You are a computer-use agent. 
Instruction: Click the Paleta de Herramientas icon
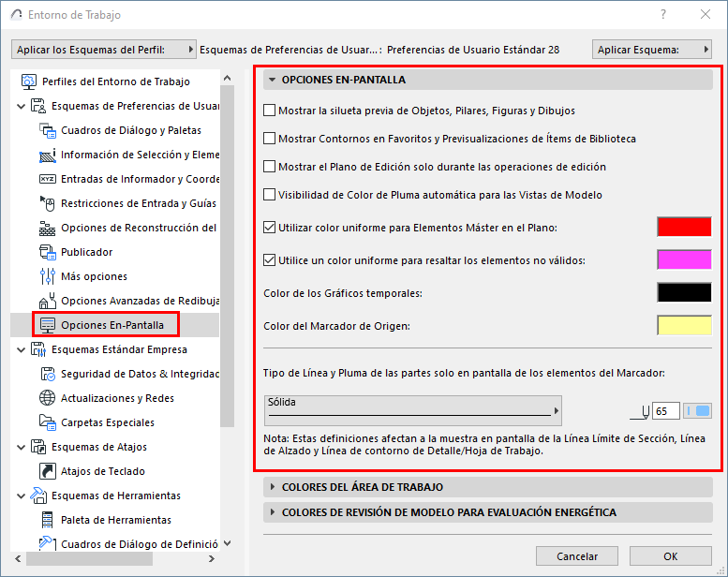pos(48,520)
